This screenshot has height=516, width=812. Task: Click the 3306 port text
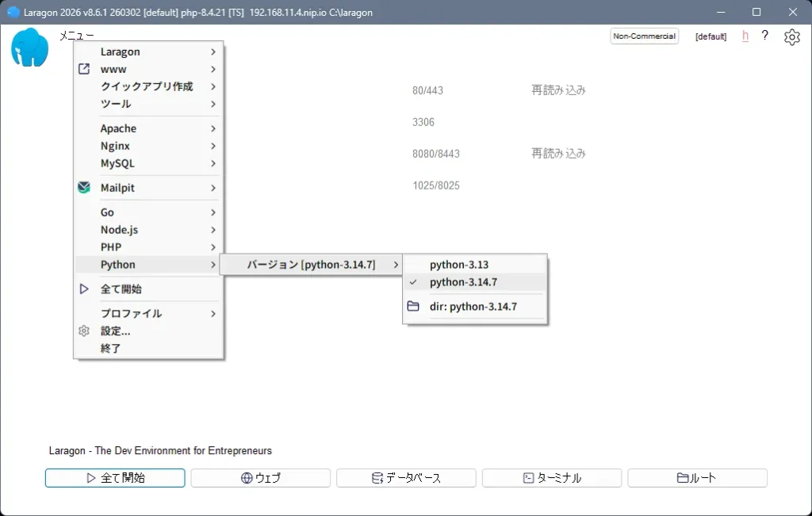pyautogui.click(x=423, y=122)
